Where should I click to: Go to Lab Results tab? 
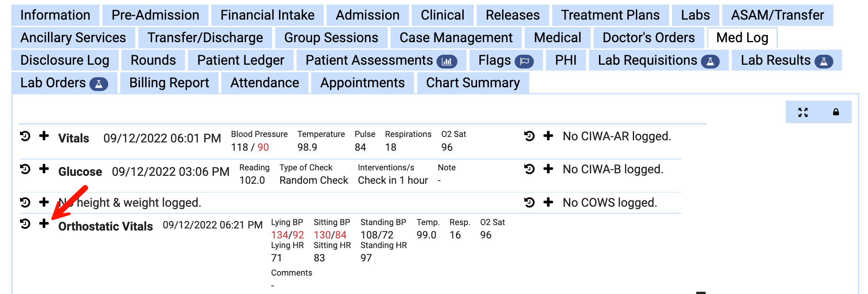[x=786, y=60]
